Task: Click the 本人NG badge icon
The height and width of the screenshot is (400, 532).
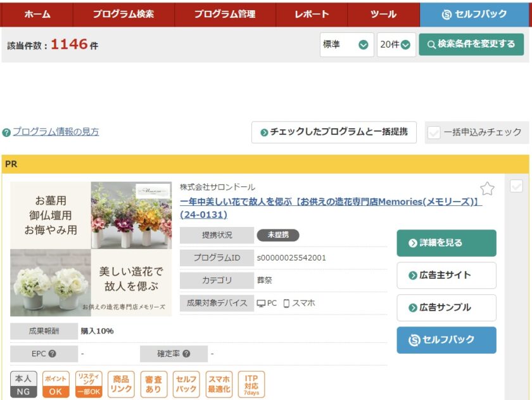Action: pyautogui.click(x=23, y=385)
